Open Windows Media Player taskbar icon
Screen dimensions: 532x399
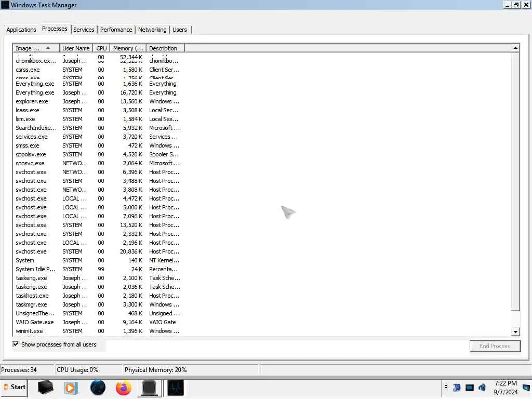pyautogui.click(x=71, y=388)
